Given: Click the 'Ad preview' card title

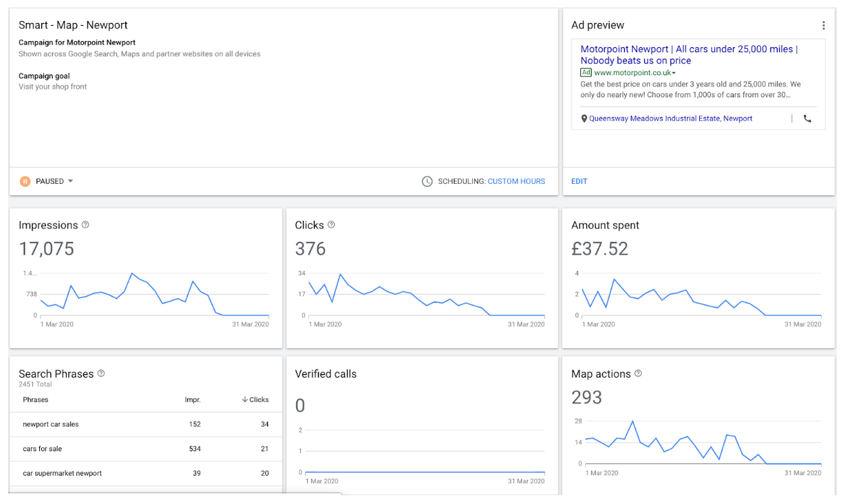Looking at the screenshot, I should pos(598,25).
